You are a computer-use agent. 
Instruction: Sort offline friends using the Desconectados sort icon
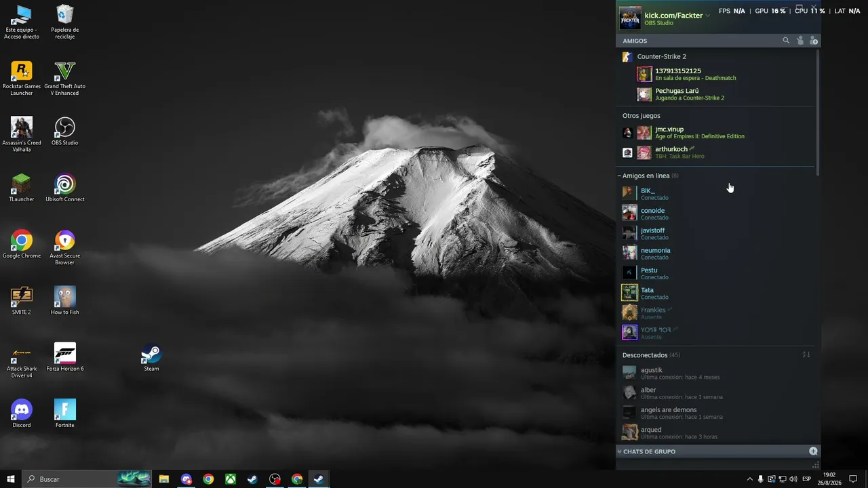(x=806, y=354)
